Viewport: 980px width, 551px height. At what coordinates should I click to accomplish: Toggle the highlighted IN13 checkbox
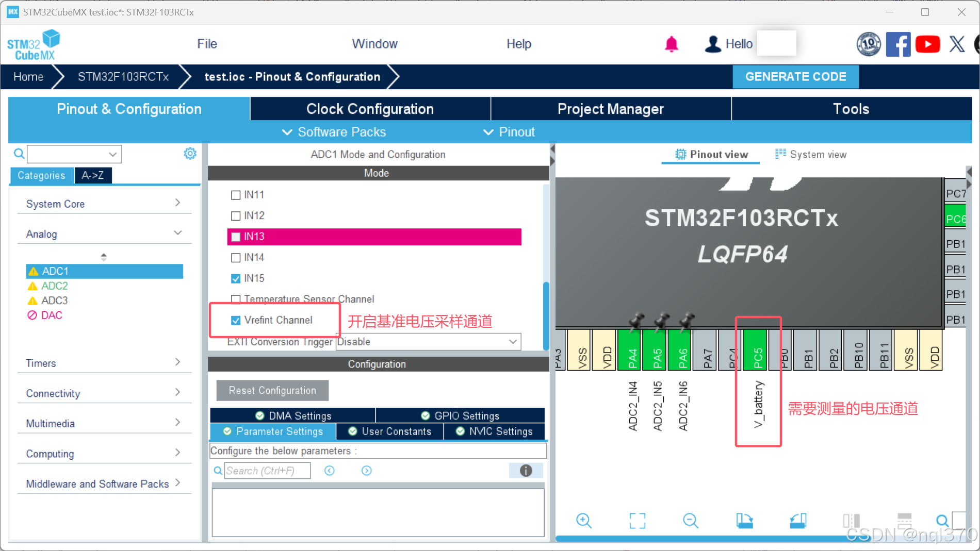coord(236,237)
